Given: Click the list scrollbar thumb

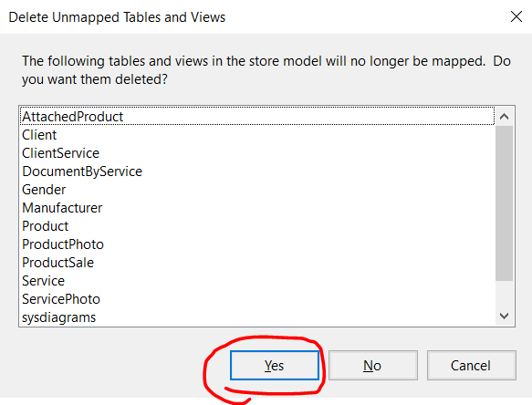Looking at the screenshot, I should [505, 203].
